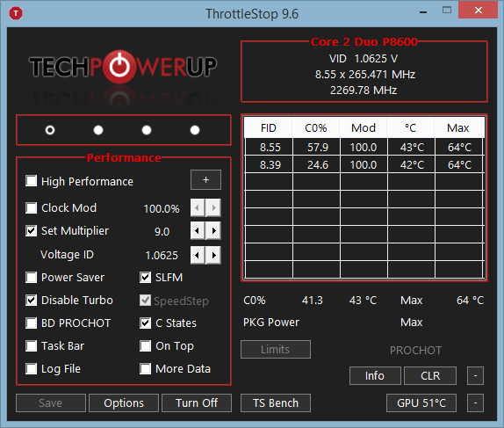This screenshot has height=428, width=504.
Task: Open the Options dialog
Action: (x=124, y=403)
